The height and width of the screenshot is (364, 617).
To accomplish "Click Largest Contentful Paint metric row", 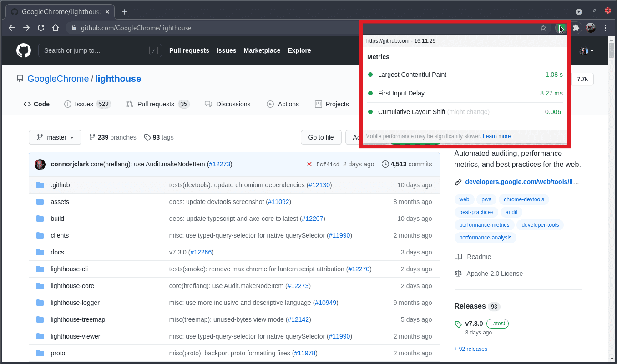I will point(465,75).
